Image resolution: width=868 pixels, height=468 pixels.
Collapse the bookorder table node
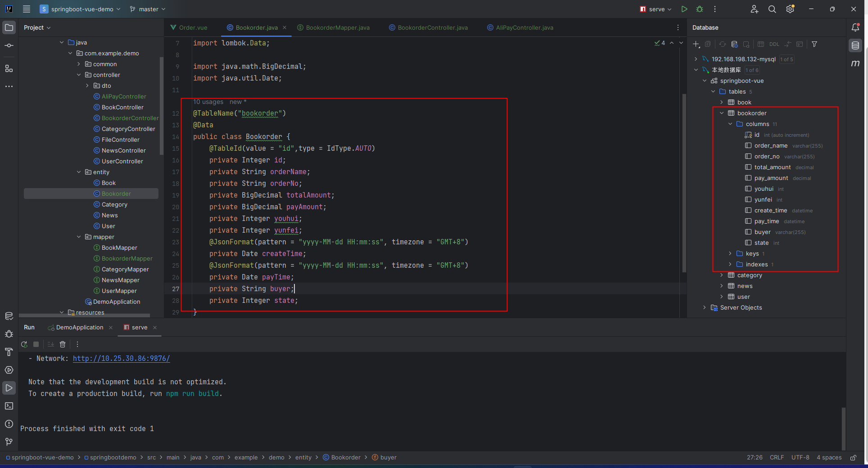[722, 113]
